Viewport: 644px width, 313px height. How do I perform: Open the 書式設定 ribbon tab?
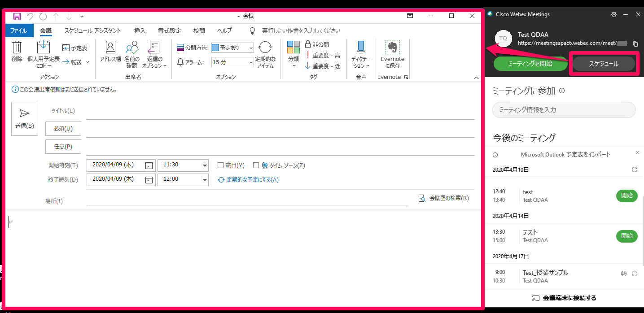pos(170,31)
